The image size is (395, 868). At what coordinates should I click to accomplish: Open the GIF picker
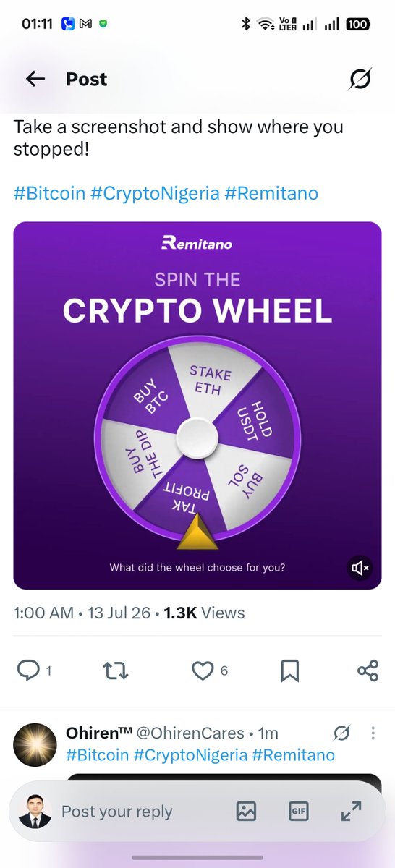[298, 812]
